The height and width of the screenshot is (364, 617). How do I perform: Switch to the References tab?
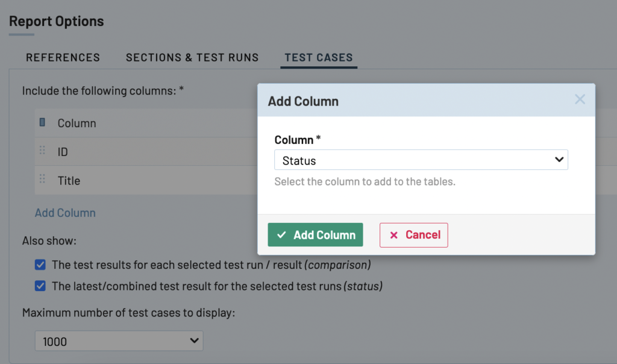point(63,58)
